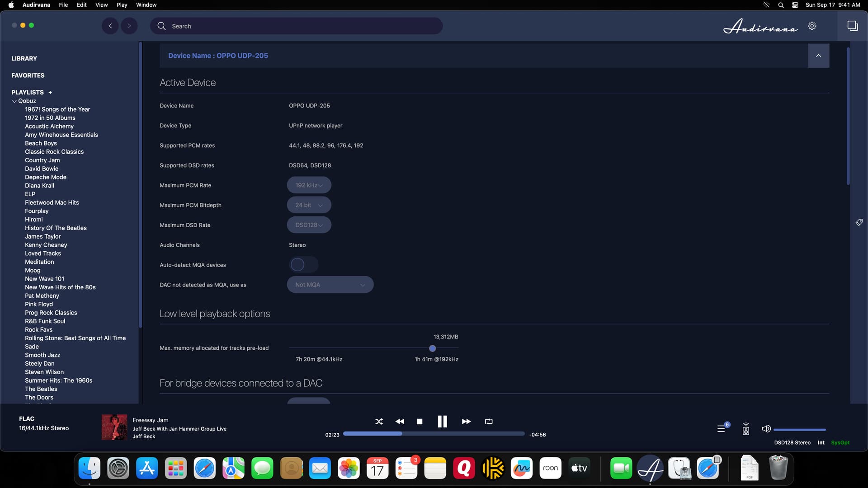
Task: Open the Prog Rock Classics playlist
Action: [x=51, y=313]
